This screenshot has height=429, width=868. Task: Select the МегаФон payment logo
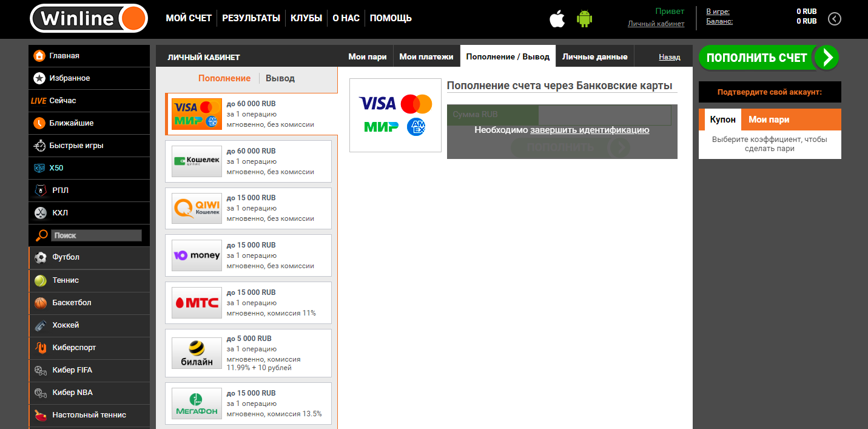[197, 405]
